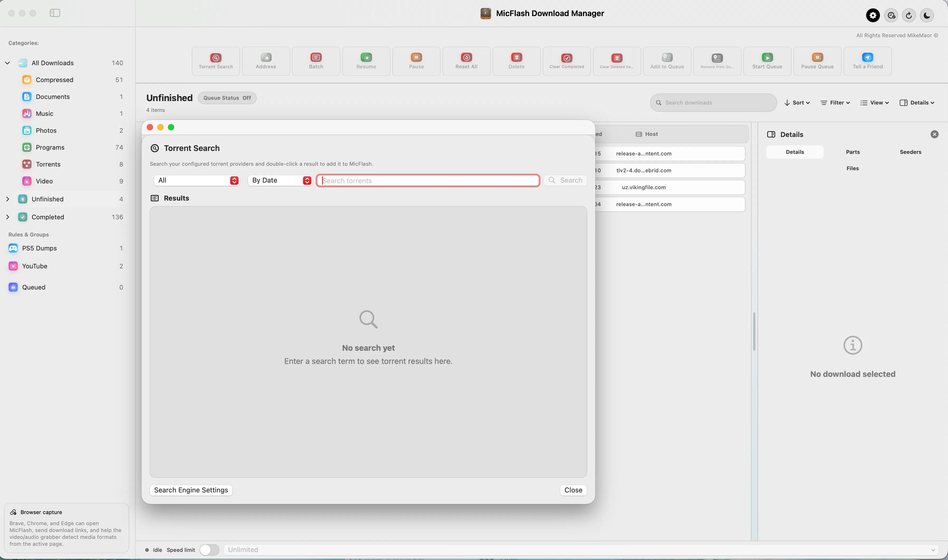Click Tell a Friend toolbar button
This screenshot has height=560, width=948.
pos(868,61)
